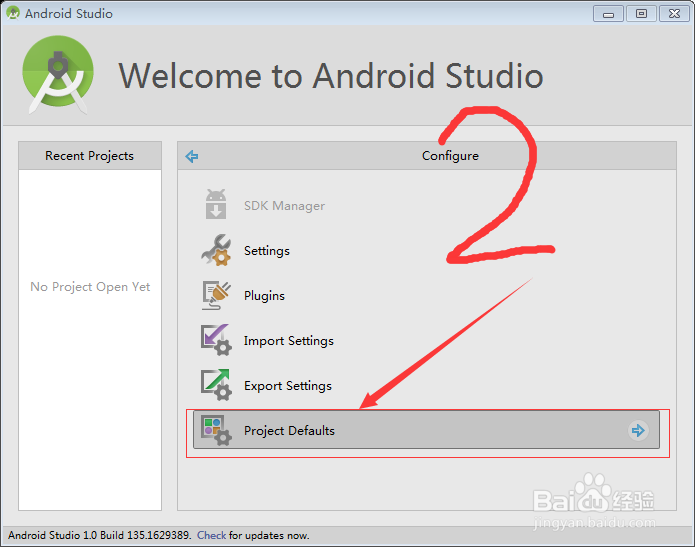
Task: Choose Import Settings
Action: pos(289,341)
